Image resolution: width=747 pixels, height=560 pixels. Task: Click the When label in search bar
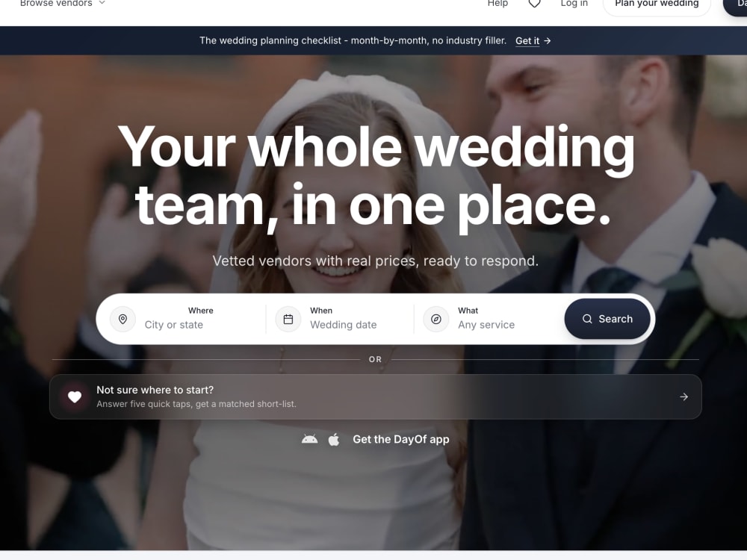click(x=321, y=311)
